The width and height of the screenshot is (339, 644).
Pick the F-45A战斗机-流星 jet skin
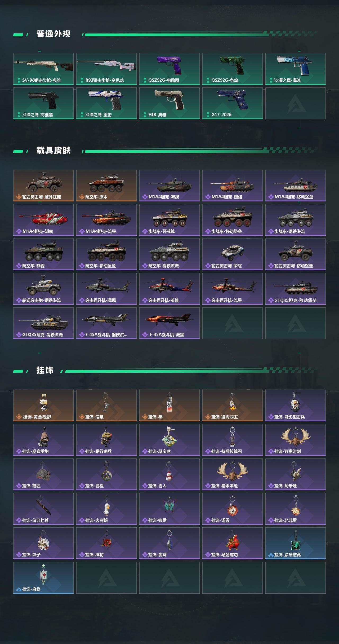169,323
